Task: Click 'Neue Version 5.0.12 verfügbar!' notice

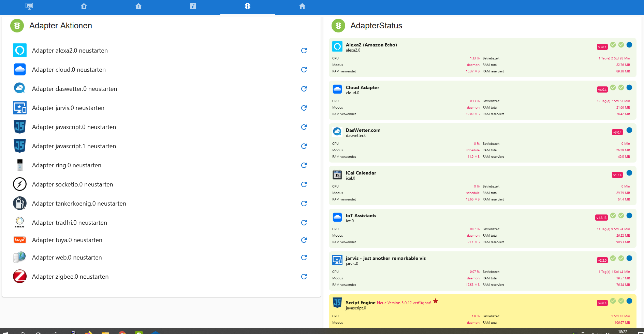Action: [404, 303]
